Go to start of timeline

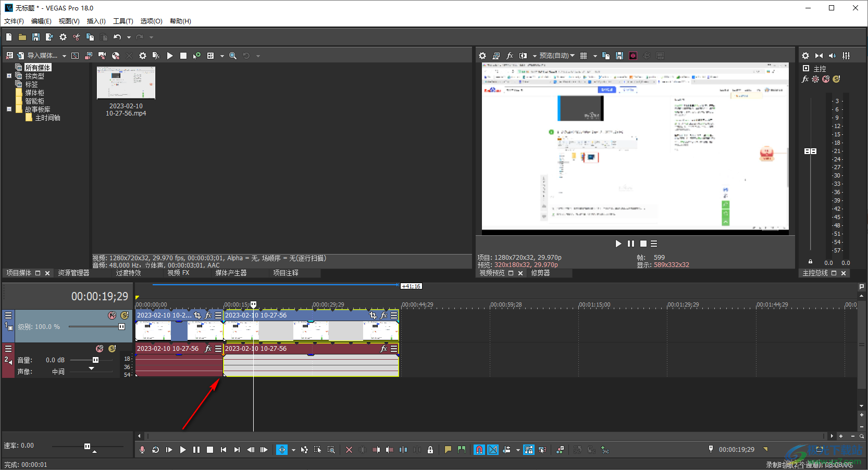pyautogui.click(x=224, y=450)
